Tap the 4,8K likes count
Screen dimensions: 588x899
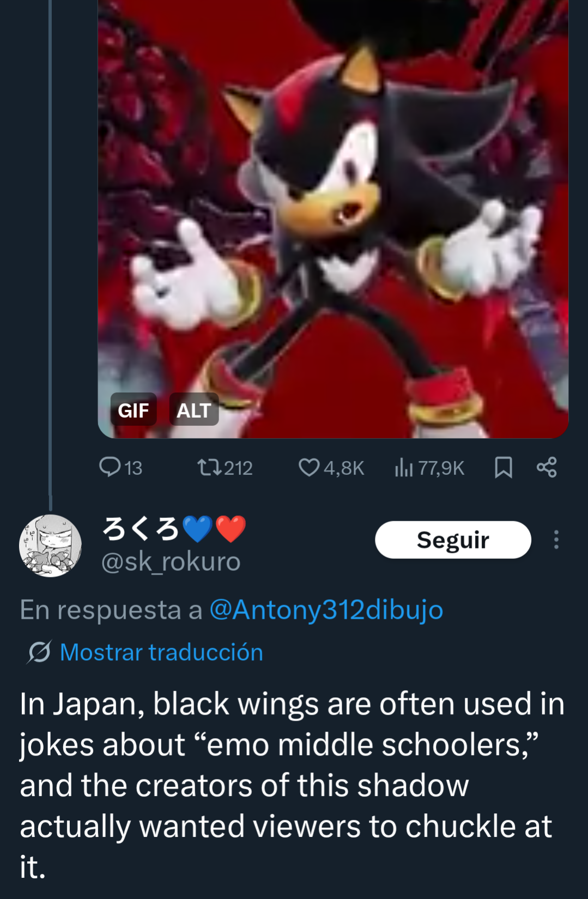point(344,468)
